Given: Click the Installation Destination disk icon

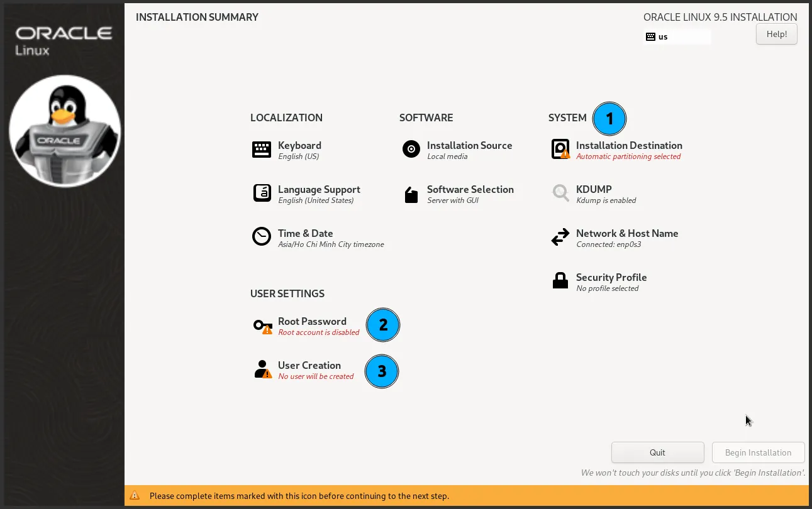Looking at the screenshot, I should 560,150.
